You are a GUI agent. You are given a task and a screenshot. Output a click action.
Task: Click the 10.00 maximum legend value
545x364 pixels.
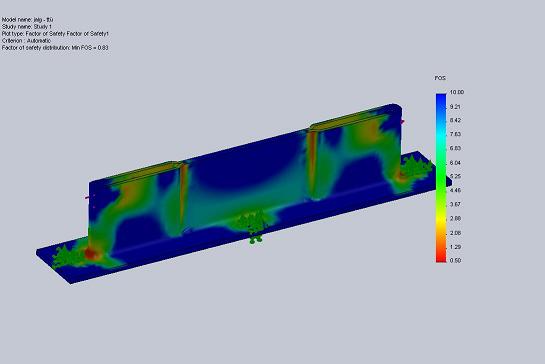coord(456,92)
